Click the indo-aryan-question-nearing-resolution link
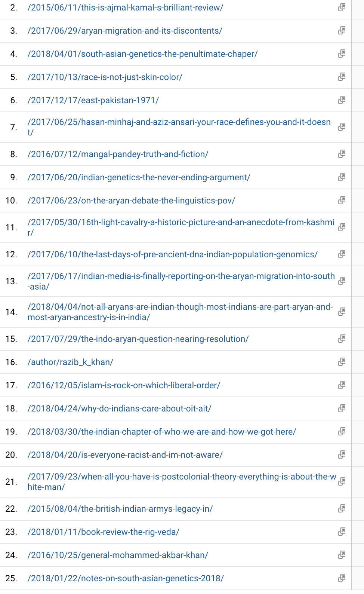The image size is (364, 594). click(138, 339)
